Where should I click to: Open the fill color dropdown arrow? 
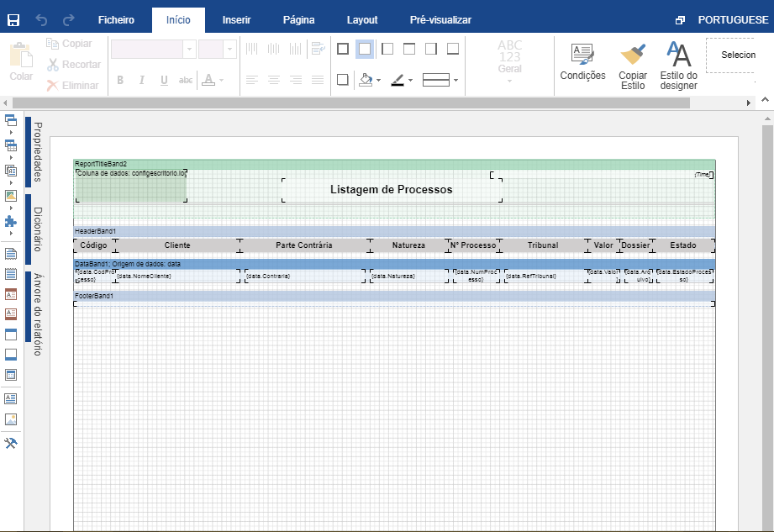[379, 80]
